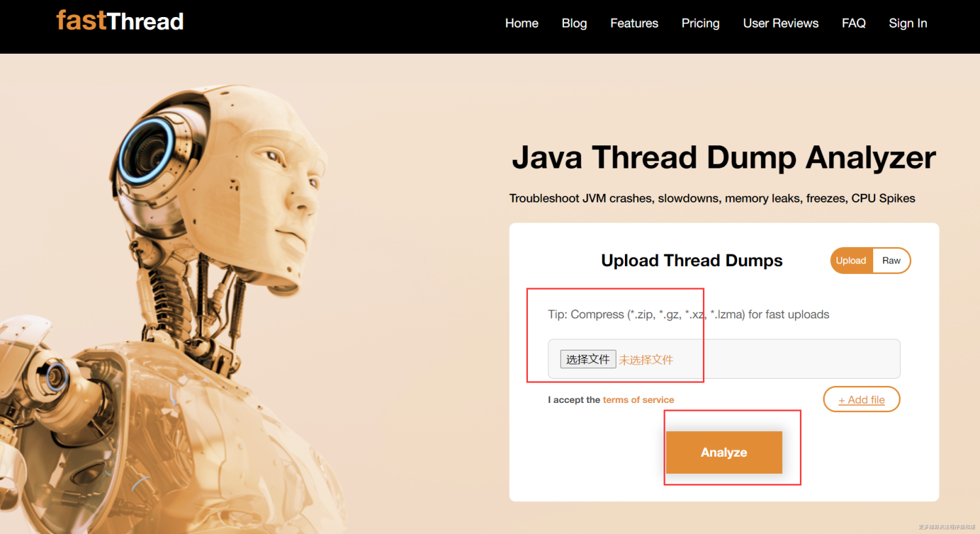Click the 选择文件 file chooser button
This screenshot has height=534, width=980.
coord(588,358)
